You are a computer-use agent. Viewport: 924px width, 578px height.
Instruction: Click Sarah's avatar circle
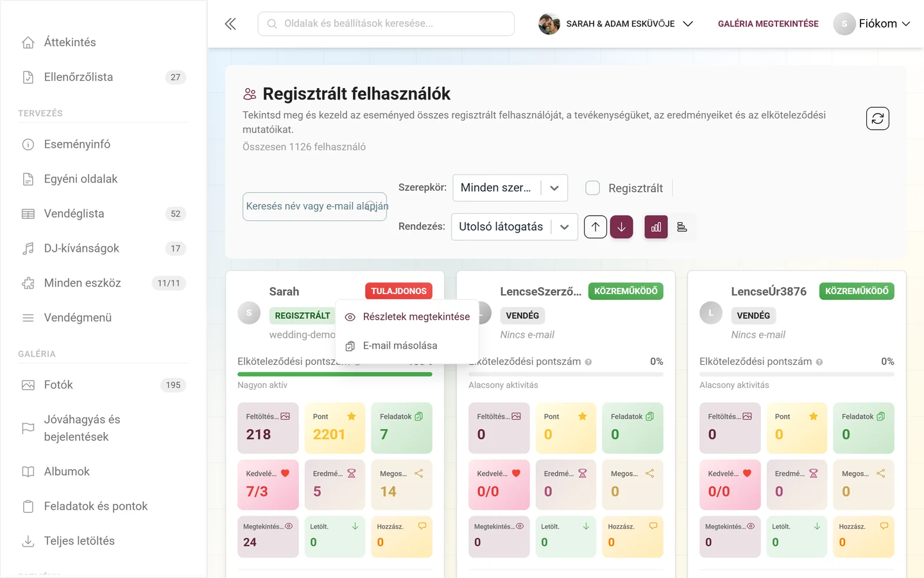(249, 313)
